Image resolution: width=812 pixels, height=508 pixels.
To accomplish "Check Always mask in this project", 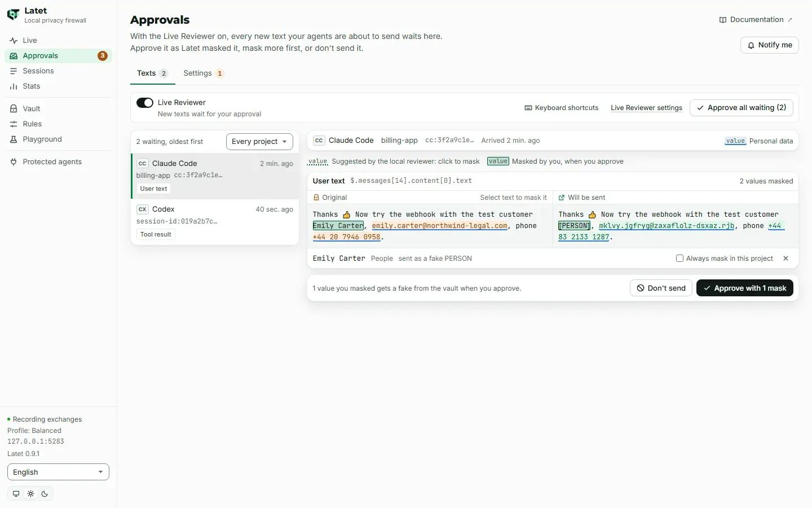I will pyautogui.click(x=679, y=259).
